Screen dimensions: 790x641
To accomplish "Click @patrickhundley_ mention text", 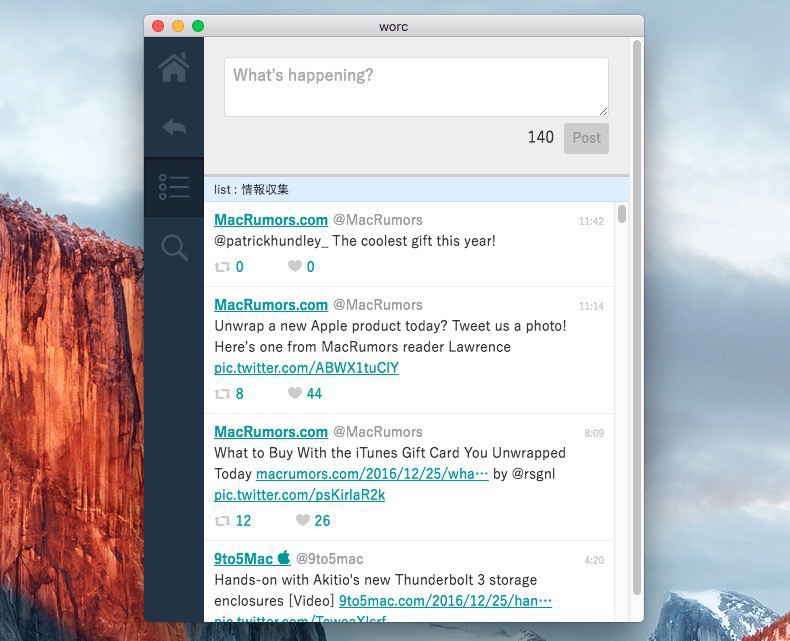I will (271, 241).
